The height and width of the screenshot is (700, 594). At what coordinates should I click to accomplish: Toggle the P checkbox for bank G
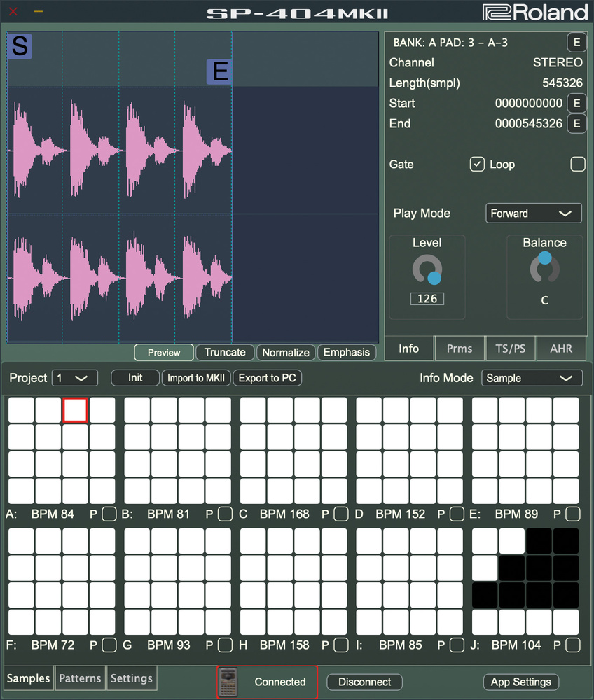pos(225,645)
